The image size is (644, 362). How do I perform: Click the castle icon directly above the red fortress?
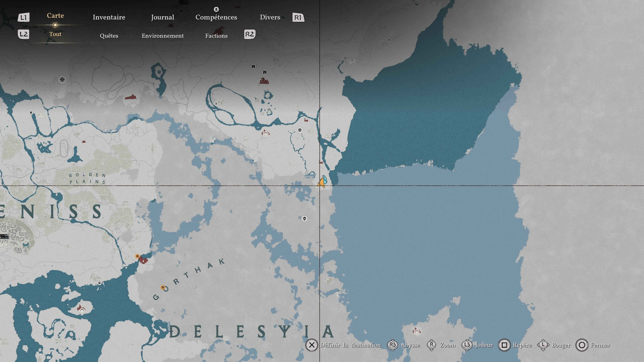(x=265, y=72)
